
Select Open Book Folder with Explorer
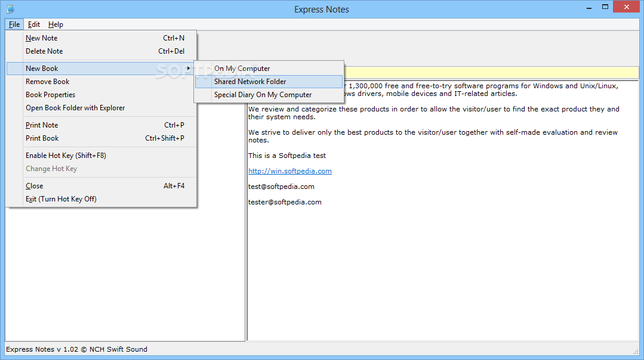point(101,108)
